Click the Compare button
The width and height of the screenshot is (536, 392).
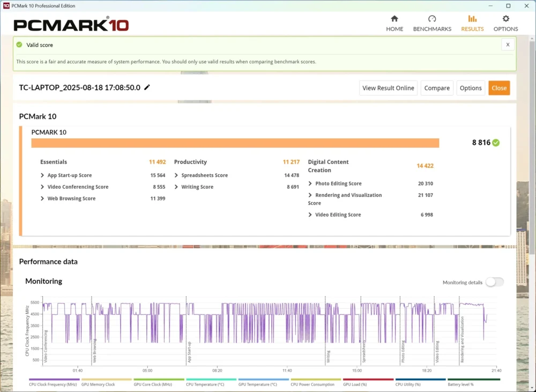[437, 88]
